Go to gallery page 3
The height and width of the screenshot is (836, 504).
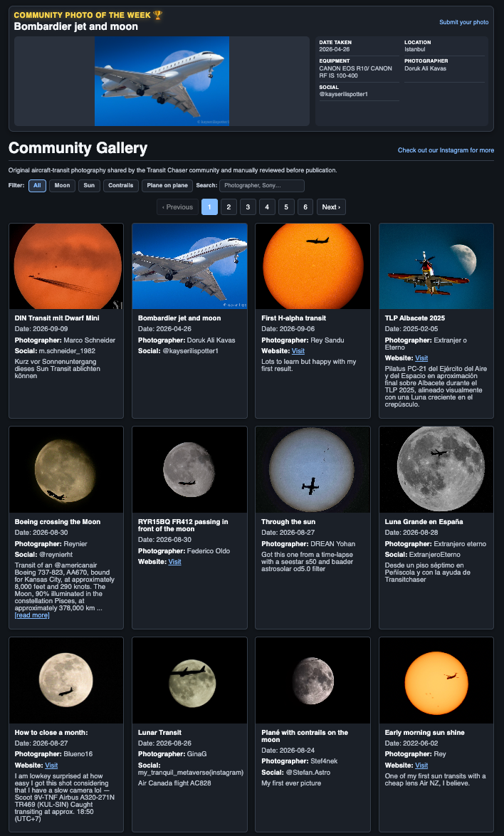coord(248,207)
